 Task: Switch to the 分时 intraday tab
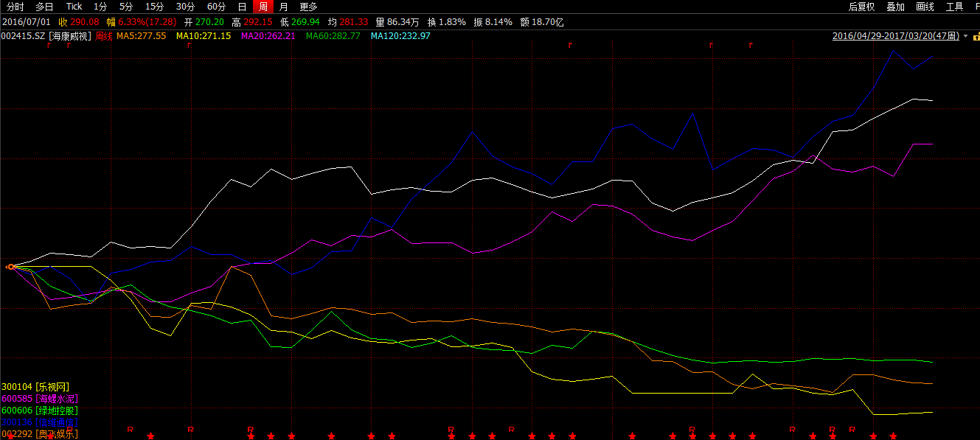point(15,7)
